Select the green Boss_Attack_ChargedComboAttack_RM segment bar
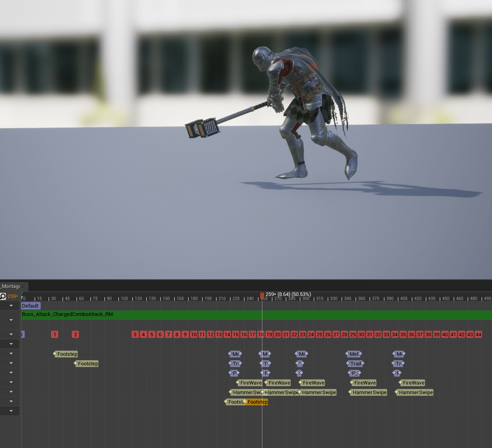The image size is (492, 448). (255, 315)
